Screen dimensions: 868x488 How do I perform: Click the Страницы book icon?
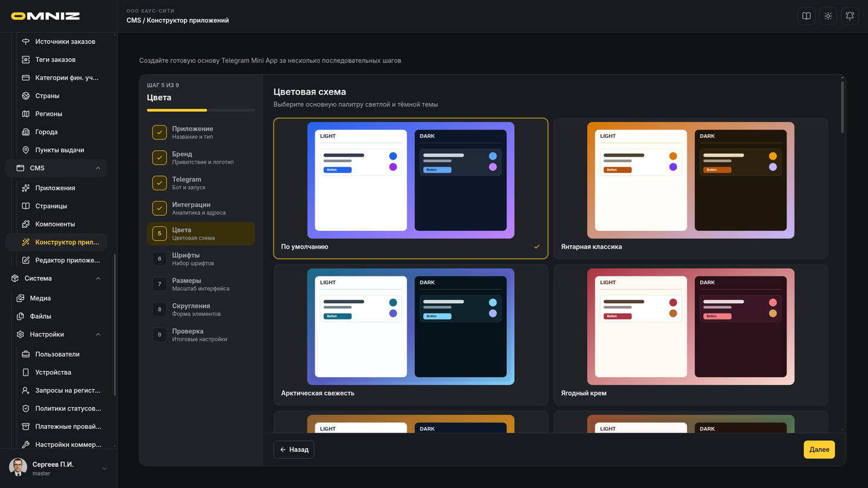tap(26, 206)
